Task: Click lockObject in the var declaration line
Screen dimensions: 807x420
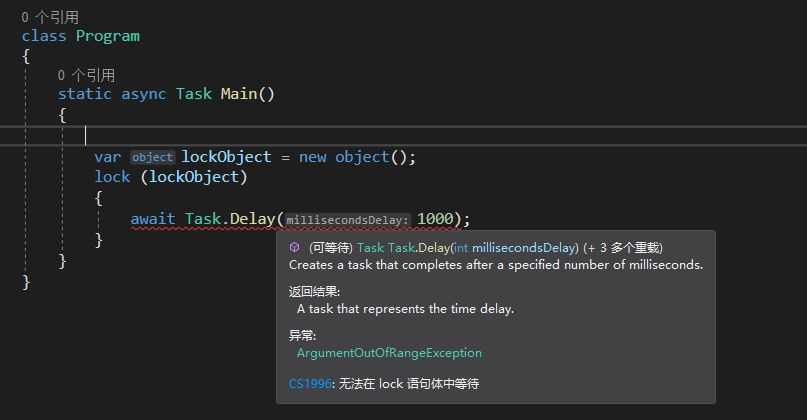Action: tap(226, 157)
